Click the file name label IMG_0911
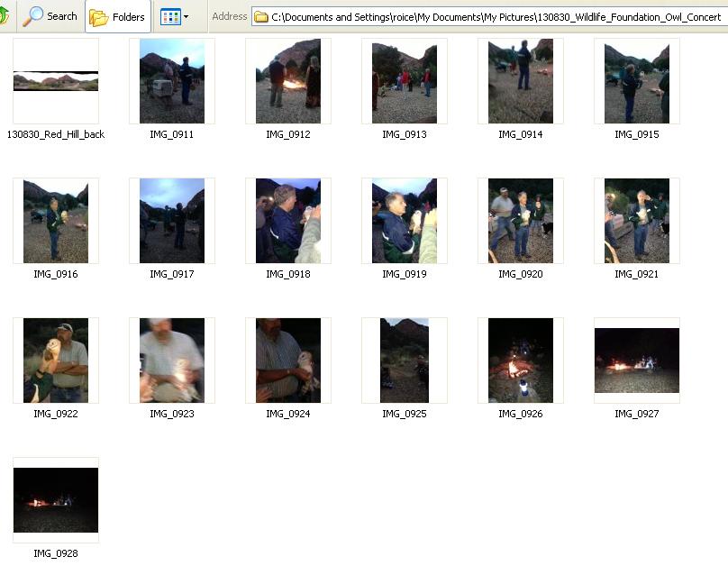728x575 pixels. point(172,134)
